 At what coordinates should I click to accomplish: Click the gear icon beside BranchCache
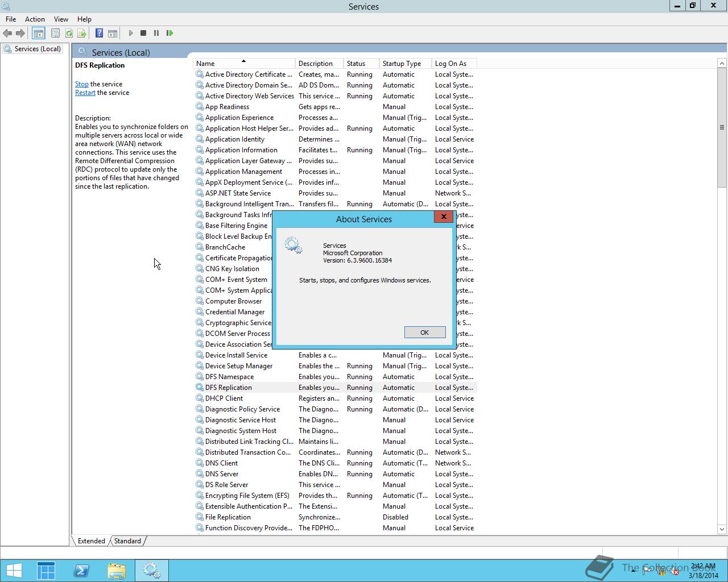click(199, 247)
